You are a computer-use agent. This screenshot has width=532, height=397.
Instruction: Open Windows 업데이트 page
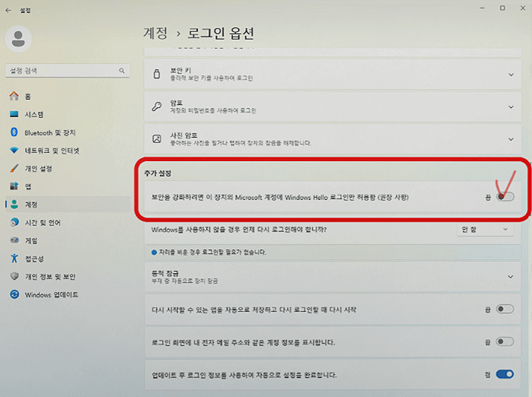[x=68, y=294]
